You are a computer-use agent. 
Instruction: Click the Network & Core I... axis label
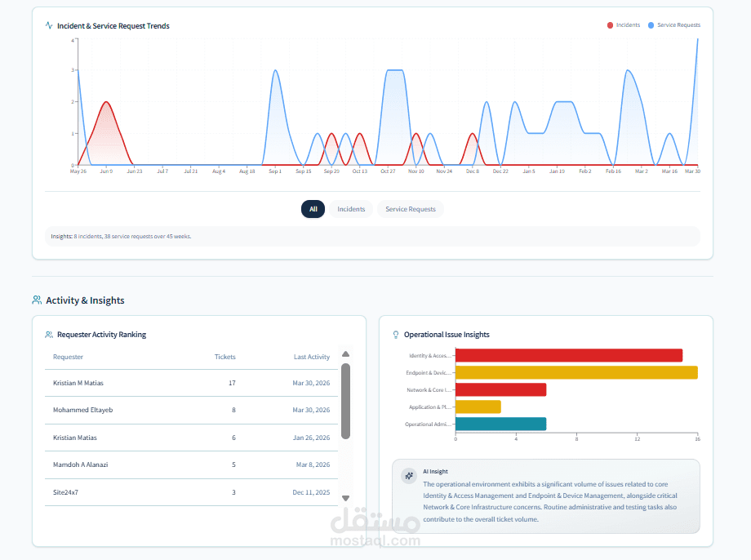429,390
